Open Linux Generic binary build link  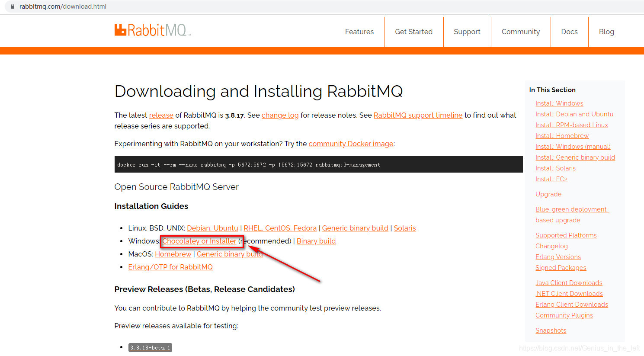(x=355, y=228)
